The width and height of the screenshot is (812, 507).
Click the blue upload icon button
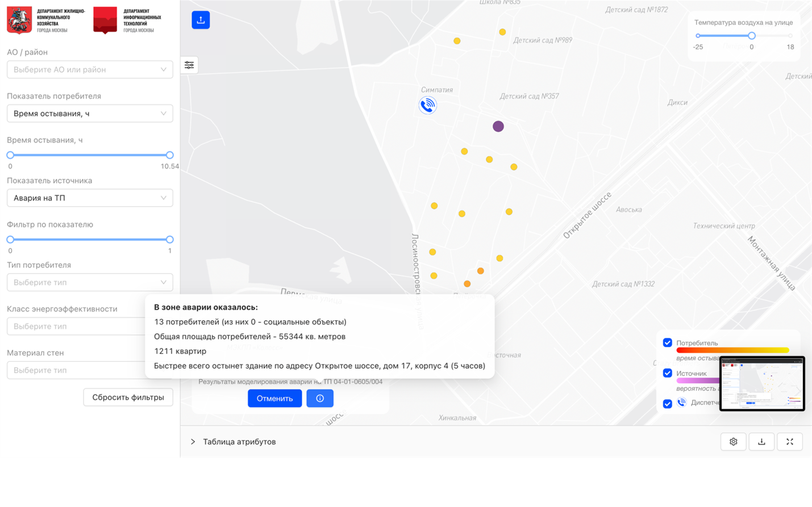coord(201,20)
